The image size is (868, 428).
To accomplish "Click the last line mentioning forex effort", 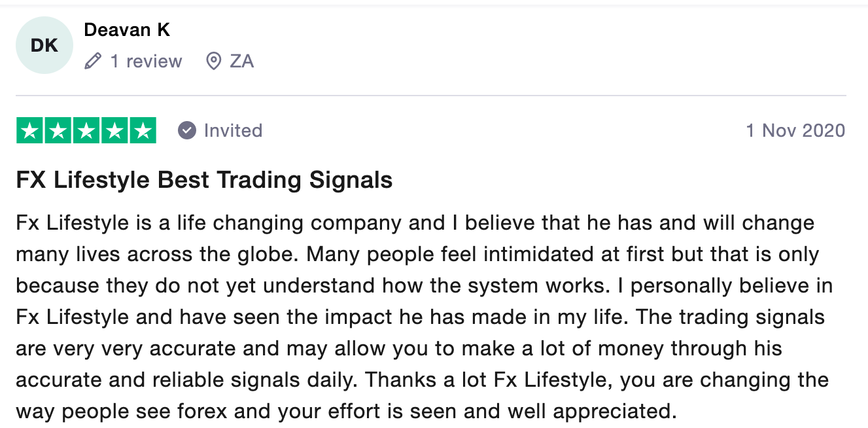I will (346, 412).
